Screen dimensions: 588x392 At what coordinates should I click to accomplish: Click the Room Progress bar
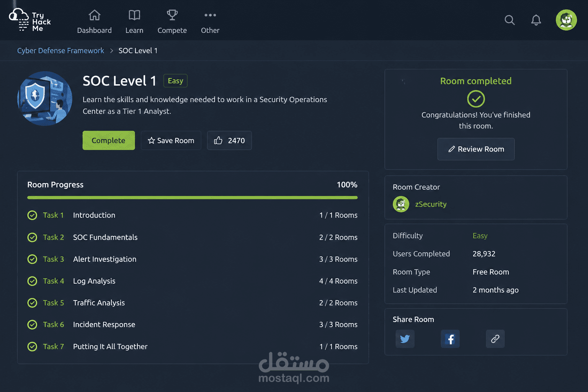[193, 198]
